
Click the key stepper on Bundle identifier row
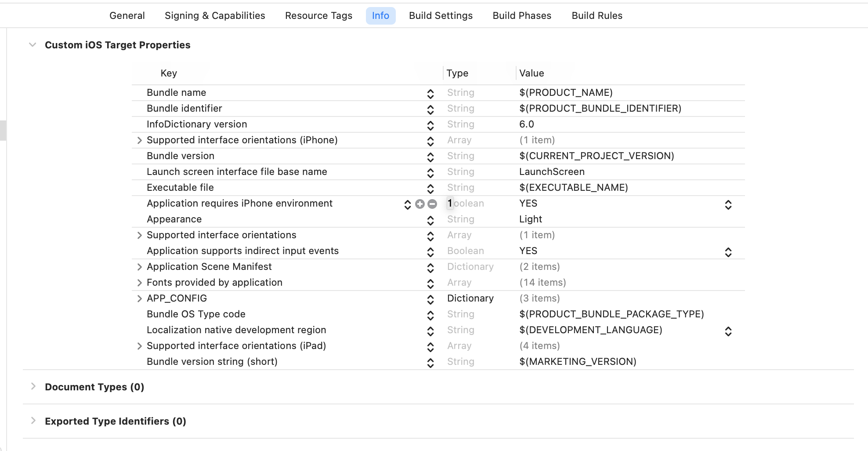pos(430,109)
